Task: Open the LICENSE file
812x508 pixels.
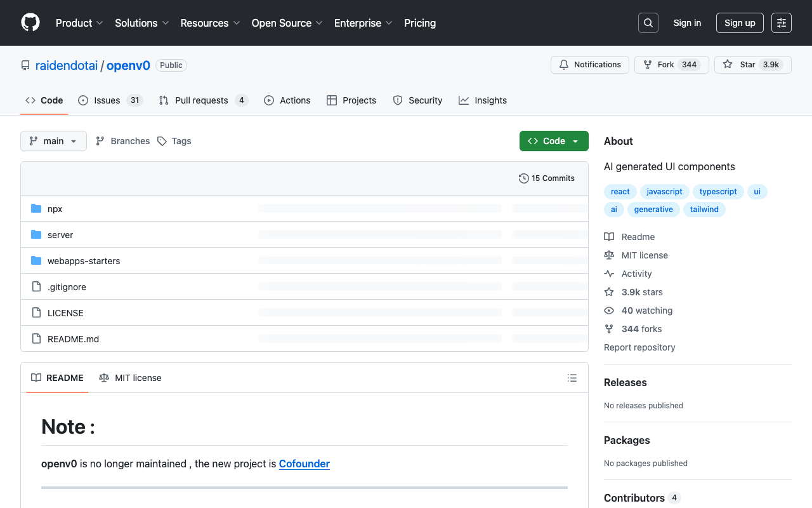Action: pyautogui.click(x=65, y=313)
